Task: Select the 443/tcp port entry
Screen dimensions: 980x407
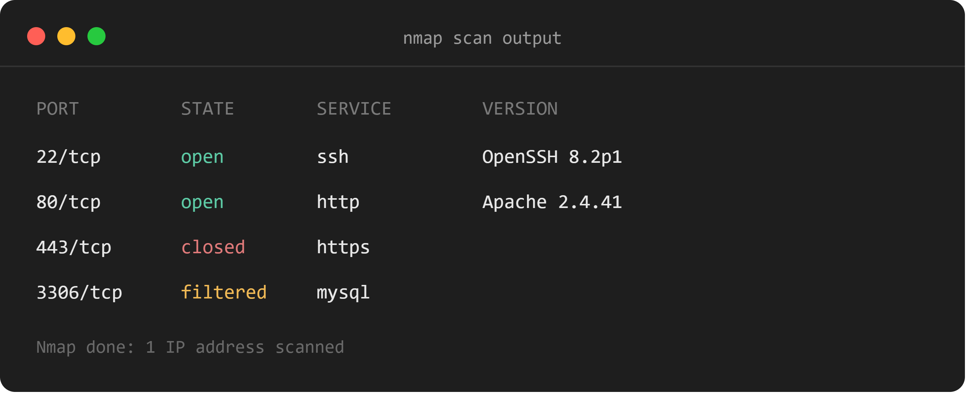Action: tap(74, 248)
